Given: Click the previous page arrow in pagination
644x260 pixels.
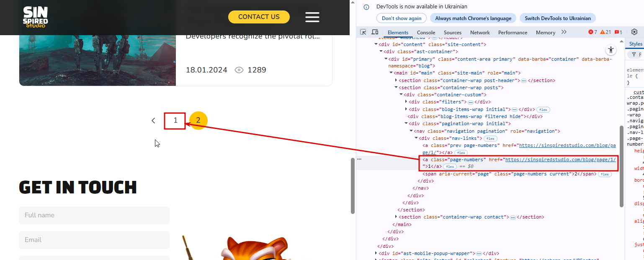Looking at the screenshot, I should tap(153, 121).
